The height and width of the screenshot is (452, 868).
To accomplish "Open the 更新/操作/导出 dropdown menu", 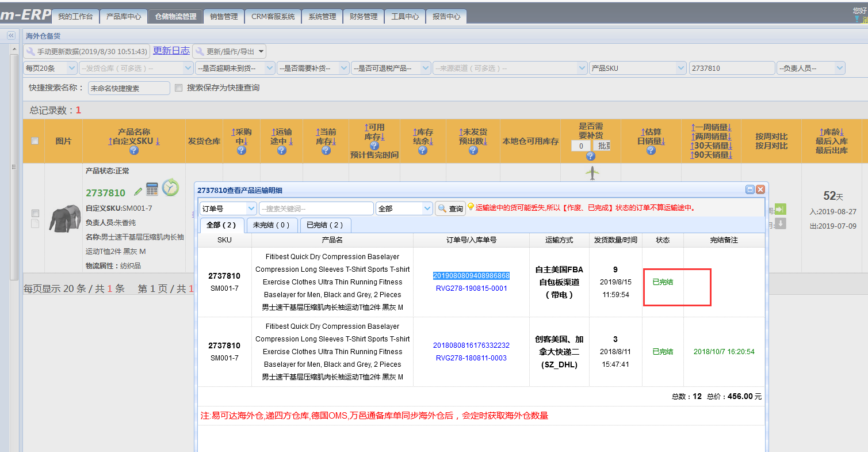I will [229, 51].
